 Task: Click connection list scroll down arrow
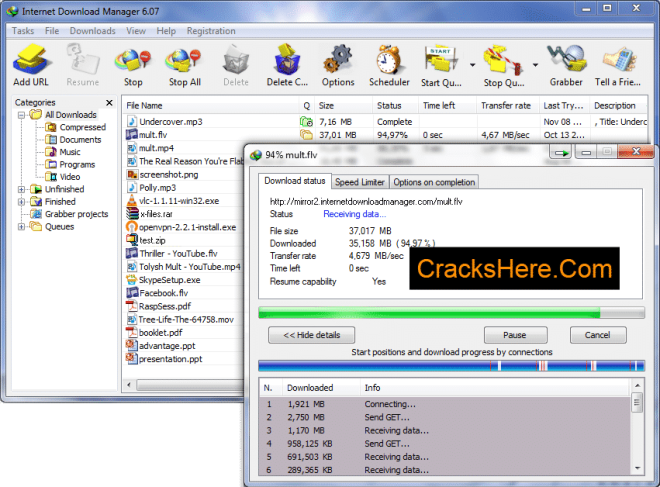[637, 468]
